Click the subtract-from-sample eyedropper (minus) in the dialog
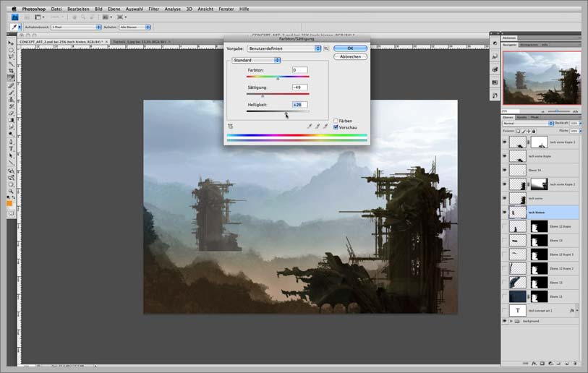This screenshot has width=588, height=373. point(325,127)
